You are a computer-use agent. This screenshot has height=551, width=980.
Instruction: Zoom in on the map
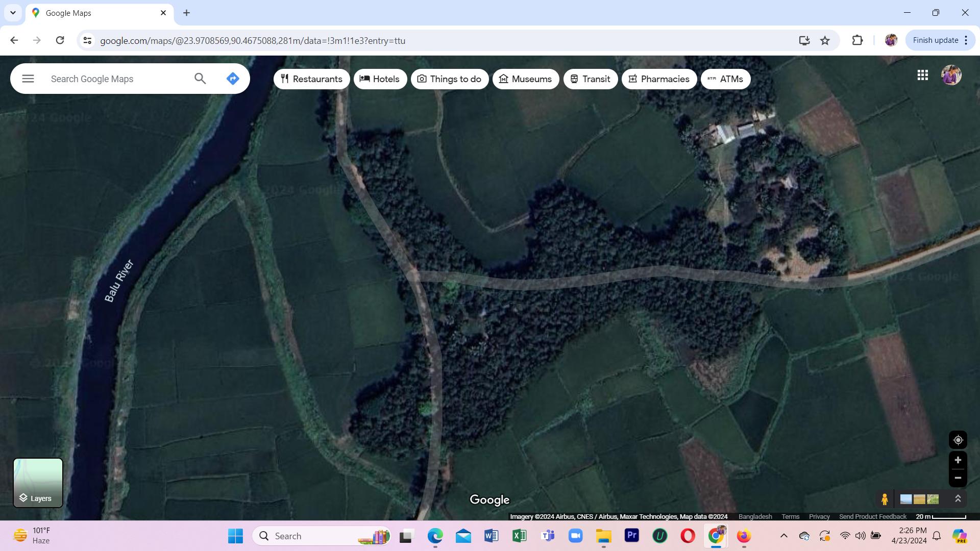click(958, 460)
